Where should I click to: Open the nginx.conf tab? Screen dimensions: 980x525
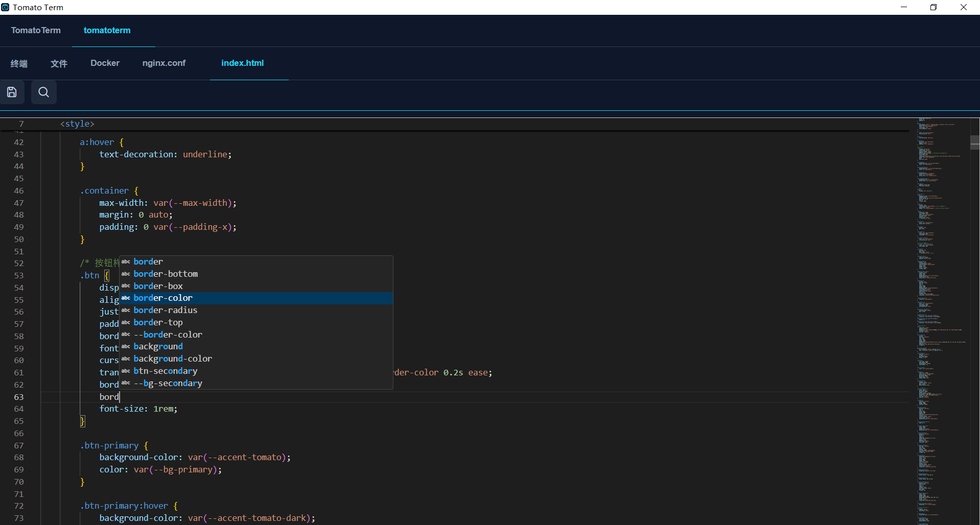point(164,63)
